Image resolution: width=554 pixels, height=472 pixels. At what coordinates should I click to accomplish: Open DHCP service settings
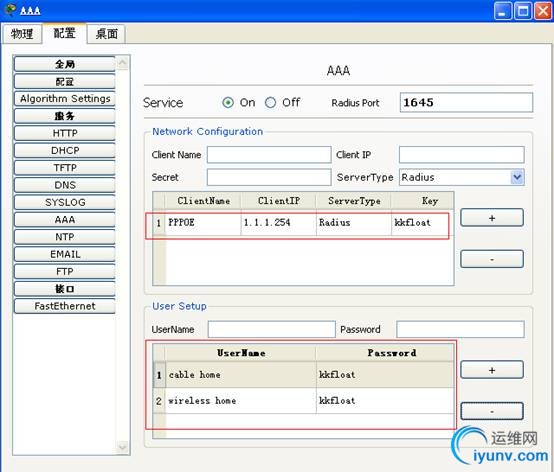coord(65,151)
